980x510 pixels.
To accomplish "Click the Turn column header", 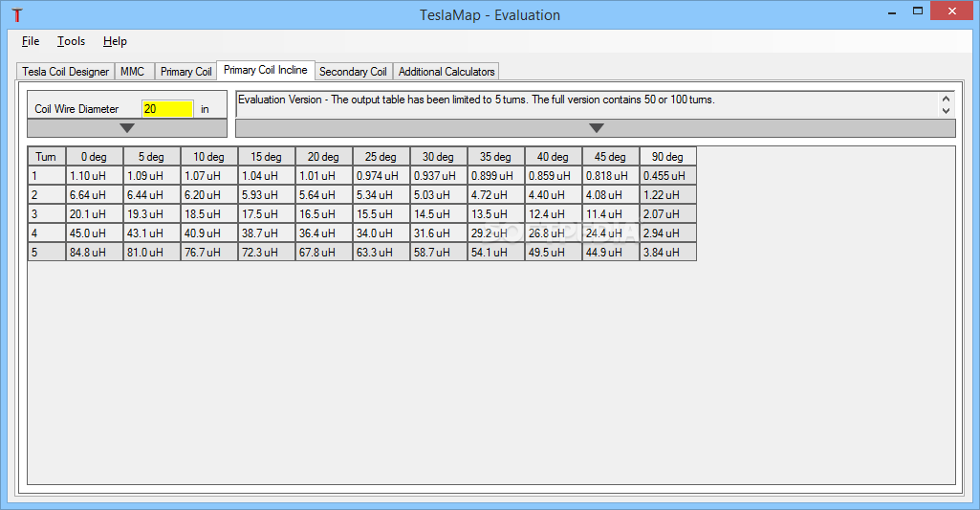I will pyautogui.click(x=46, y=156).
